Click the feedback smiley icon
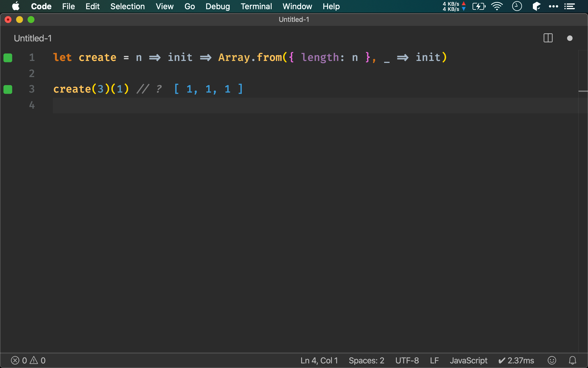 coord(552,360)
